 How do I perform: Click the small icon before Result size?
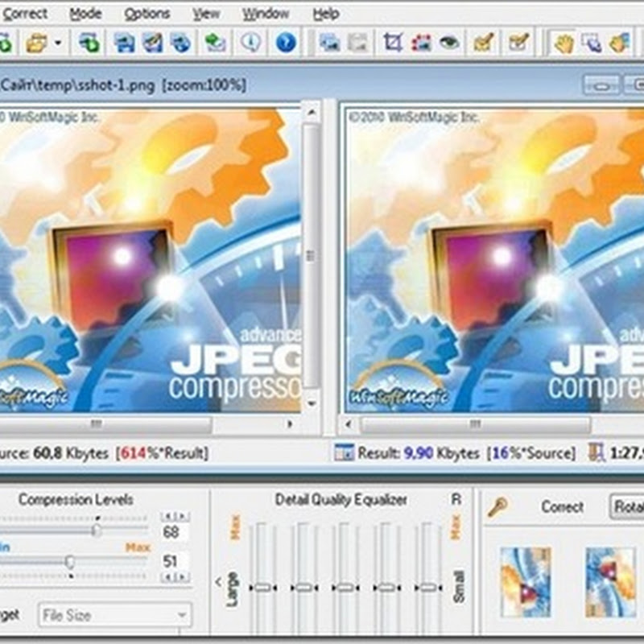344,452
